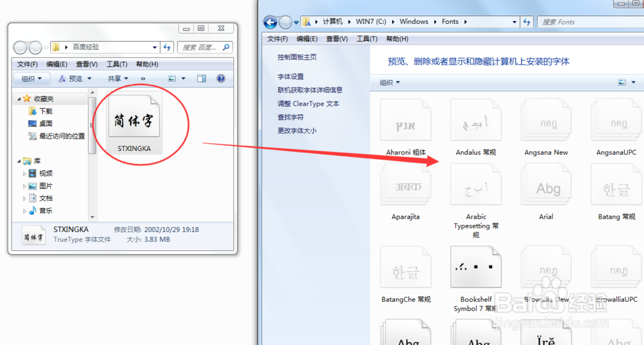Click search magnifier in 百度经验 window
The height and width of the screenshot is (345, 644).
pos(226,47)
